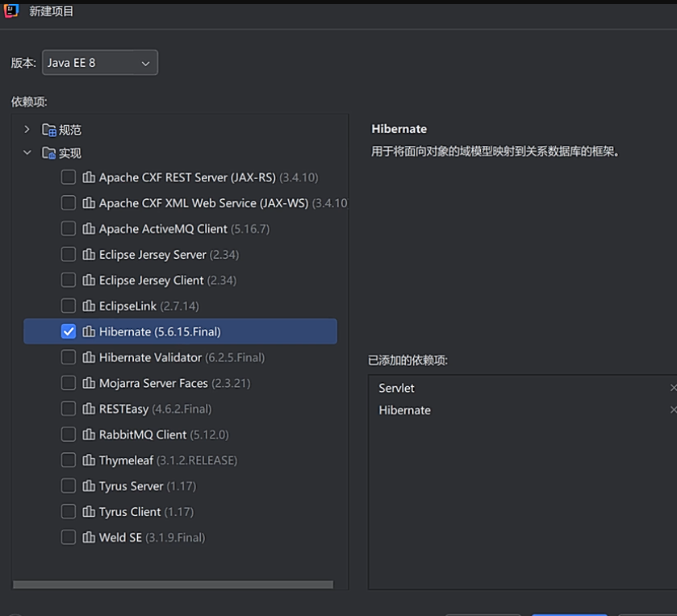Tick the Eclipse Jersey Client checkbox
Screen dimensions: 677x616
(69, 280)
